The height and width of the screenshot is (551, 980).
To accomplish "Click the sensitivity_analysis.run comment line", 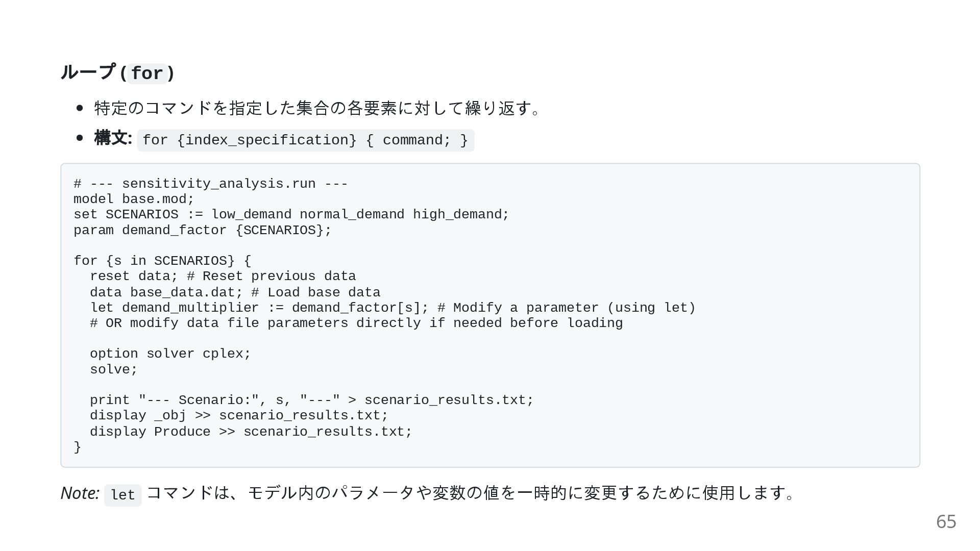I will (x=210, y=184).
